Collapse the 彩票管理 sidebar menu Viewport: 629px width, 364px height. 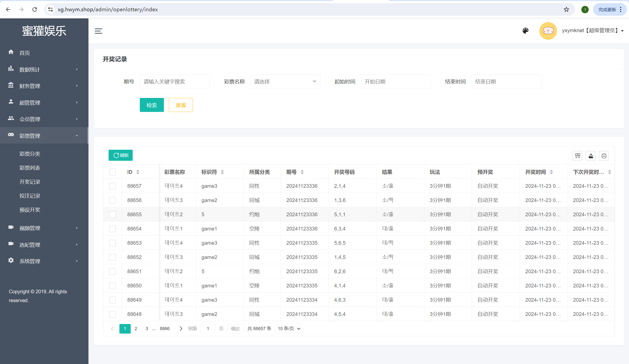click(x=44, y=135)
